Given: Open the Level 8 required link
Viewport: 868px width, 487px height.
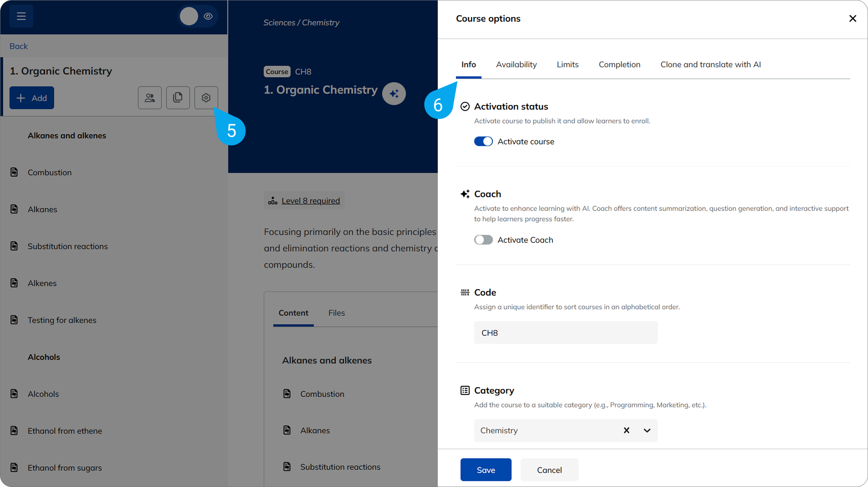Looking at the screenshot, I should (311, 201).
